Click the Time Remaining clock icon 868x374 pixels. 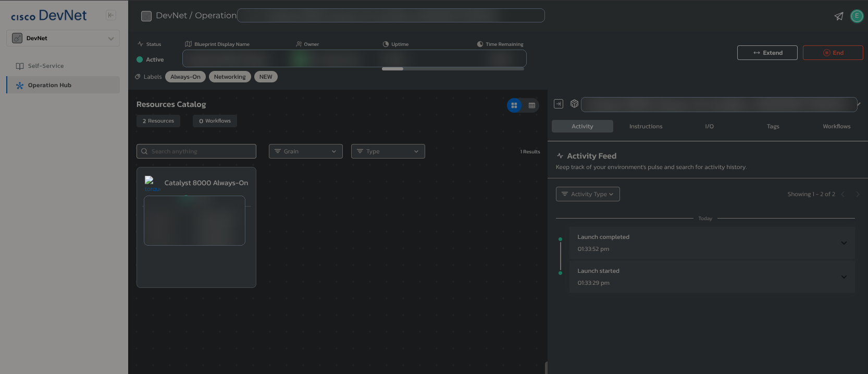480,44
